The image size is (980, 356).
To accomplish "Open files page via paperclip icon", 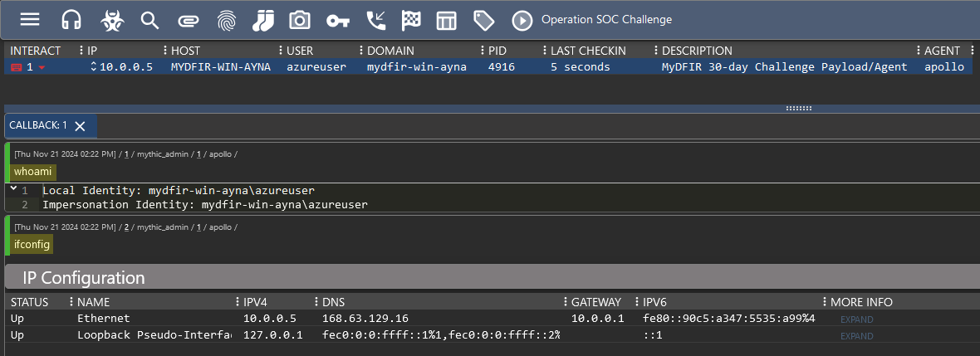I will point(188,21).
